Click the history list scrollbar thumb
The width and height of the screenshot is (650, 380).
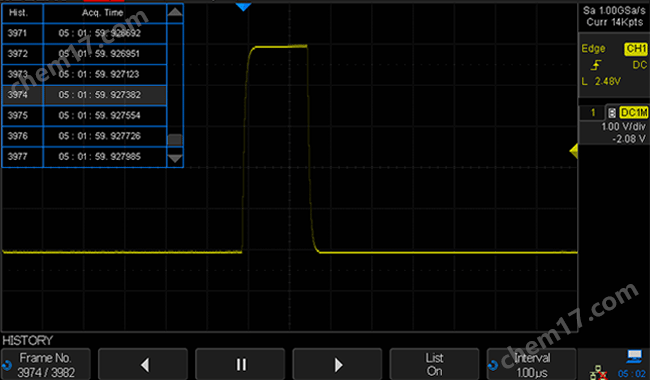[175, 140]
